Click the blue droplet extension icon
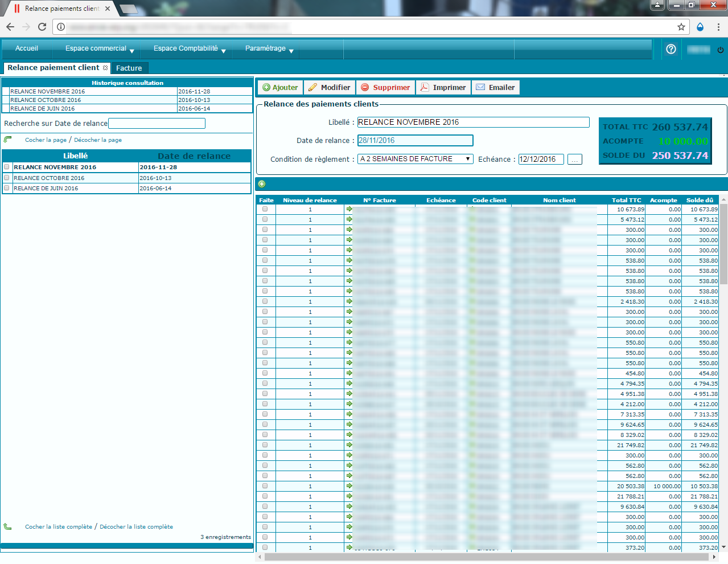 [x=700, y=27]
